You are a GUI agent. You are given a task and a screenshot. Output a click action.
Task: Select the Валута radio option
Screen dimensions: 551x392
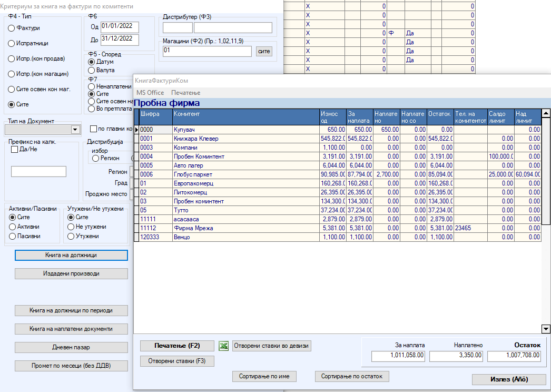point(92,70)
